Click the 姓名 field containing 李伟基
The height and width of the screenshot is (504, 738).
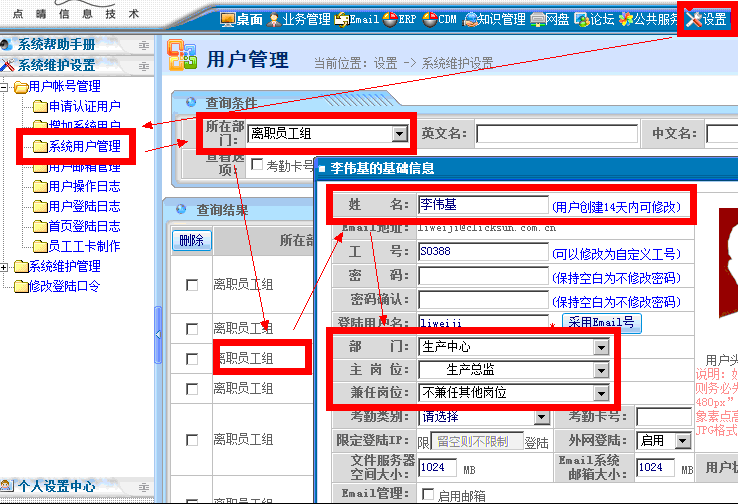(482, 206)
